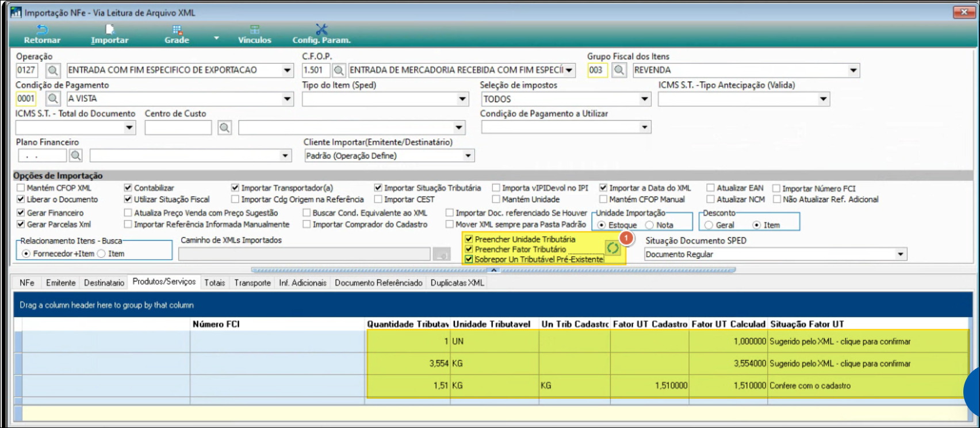Click the magnifier next to Centro de Custo
Viewport: 980px width, 428px height.
pos(224,128)
